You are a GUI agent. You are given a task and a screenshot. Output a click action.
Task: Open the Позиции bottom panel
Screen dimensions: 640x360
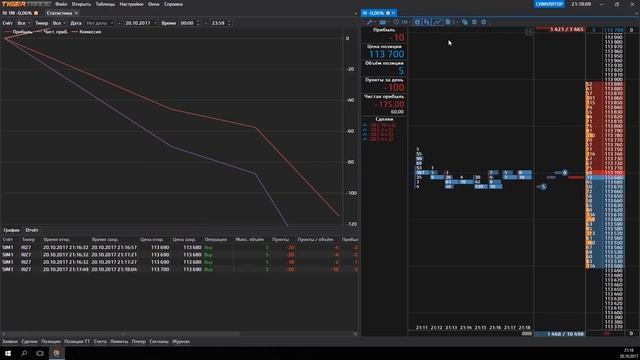point(51,342)
